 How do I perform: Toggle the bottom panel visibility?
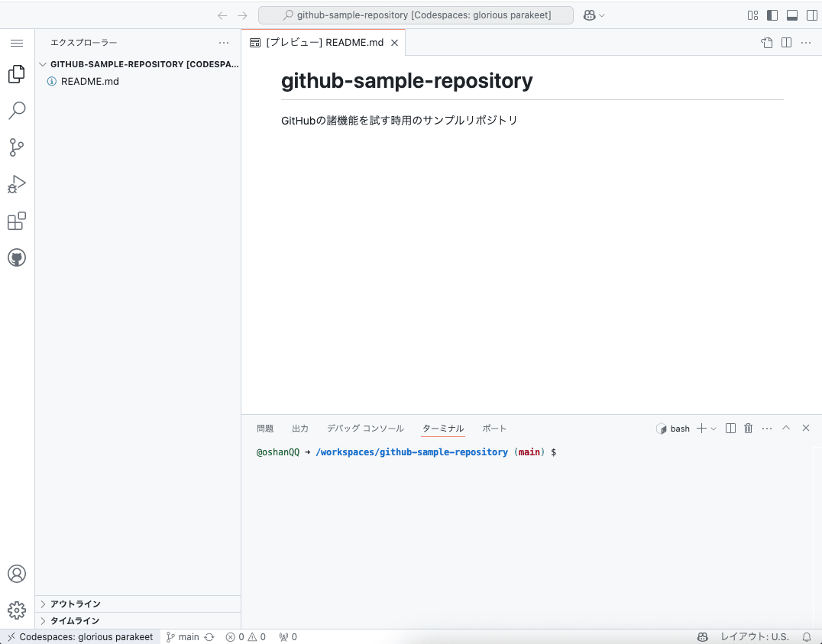tap(792, 15)
